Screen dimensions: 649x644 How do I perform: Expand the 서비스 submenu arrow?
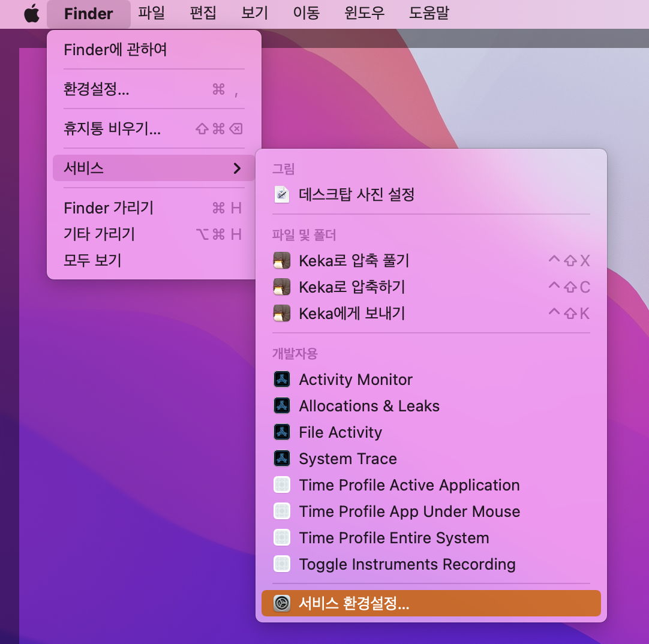click(237, 168)
